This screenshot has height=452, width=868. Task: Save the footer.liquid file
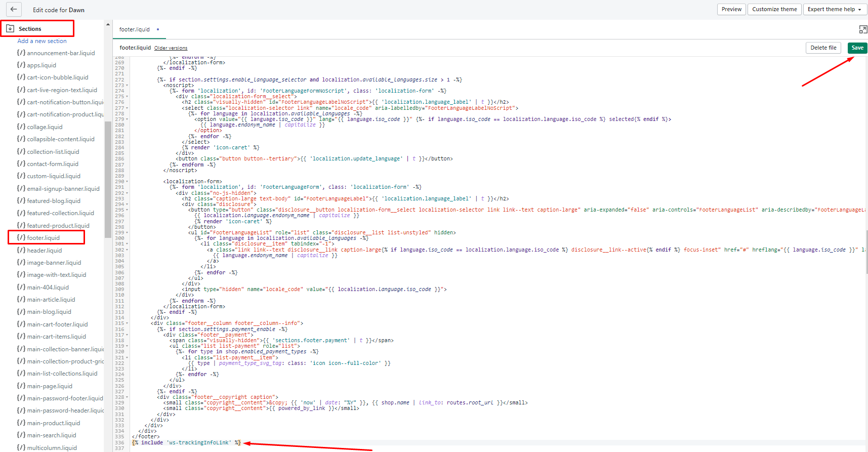[857, 48]
